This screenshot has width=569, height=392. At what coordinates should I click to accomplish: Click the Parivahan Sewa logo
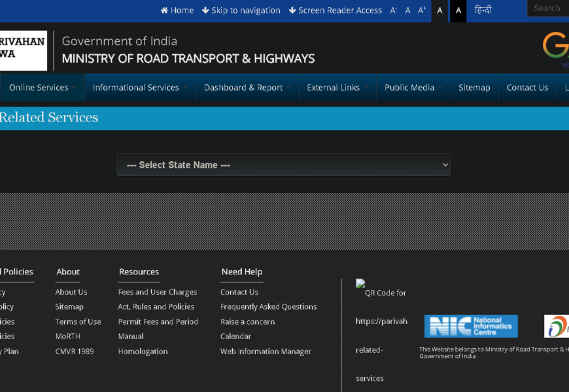point(23,50)
